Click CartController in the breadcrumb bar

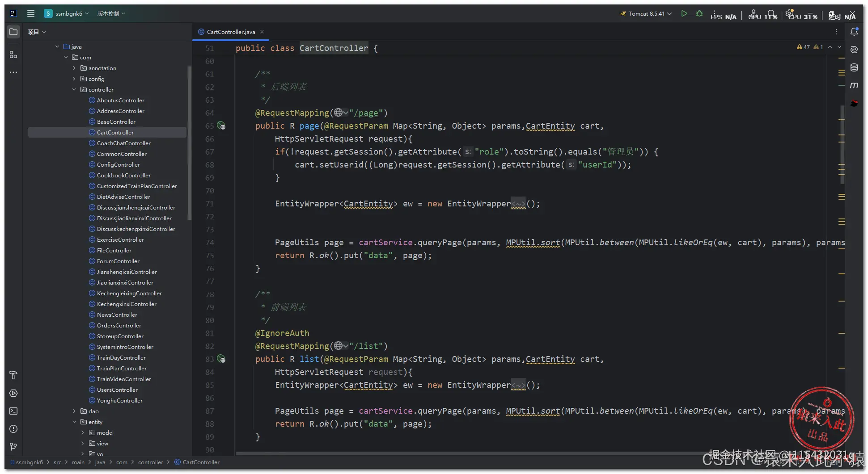pos(197,462)
